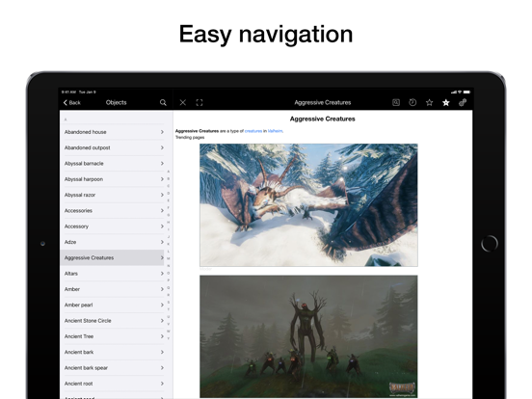This screenshot has height=399, width=532.
Task: Select "Ancient Stone Circle" in the list
Action: pos(112,321)
